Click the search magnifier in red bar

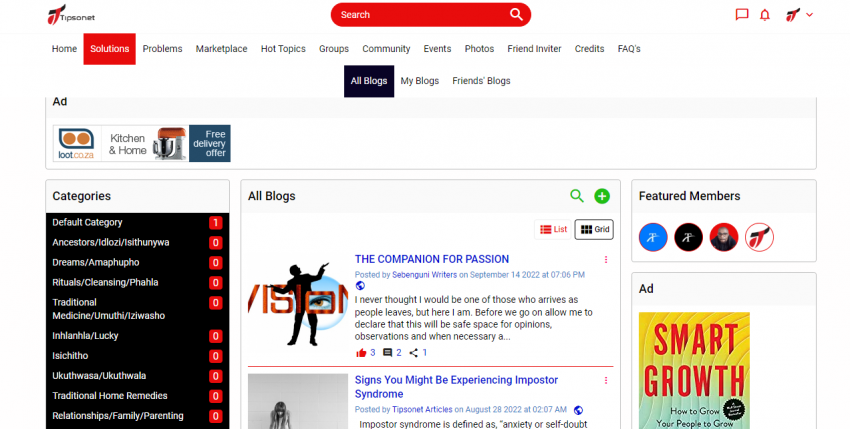tap(516, 14)
